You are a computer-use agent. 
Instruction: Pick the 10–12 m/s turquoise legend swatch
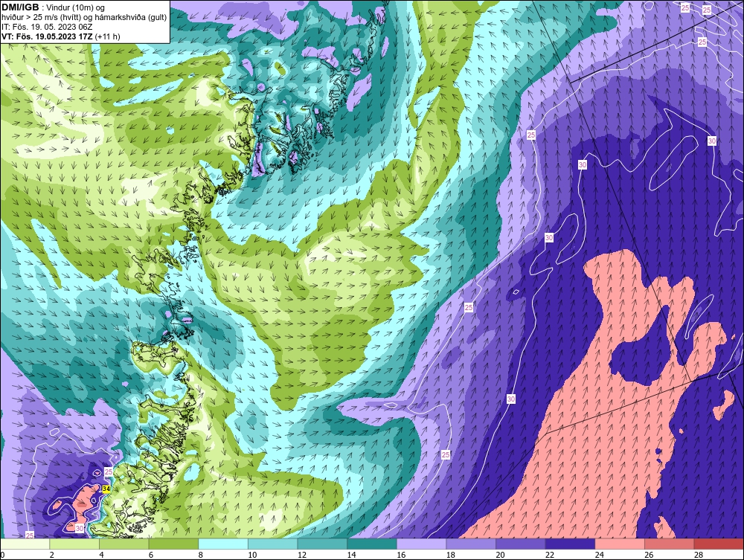272,544
